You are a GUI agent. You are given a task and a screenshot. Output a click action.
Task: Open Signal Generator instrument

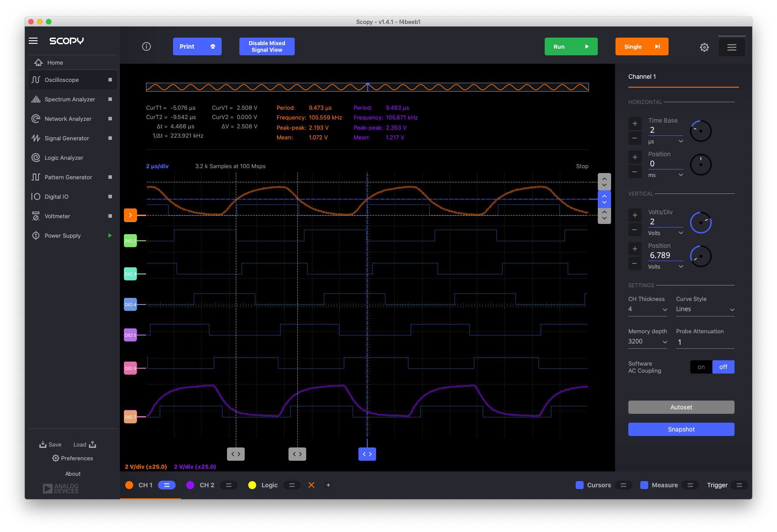pyautogui.click(x=73, y=138)
